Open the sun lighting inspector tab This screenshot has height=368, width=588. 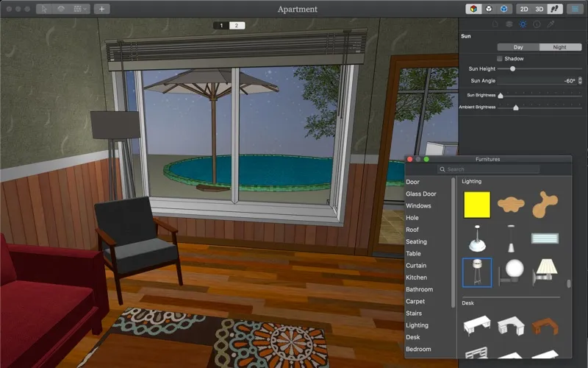(x=523, y=24)
